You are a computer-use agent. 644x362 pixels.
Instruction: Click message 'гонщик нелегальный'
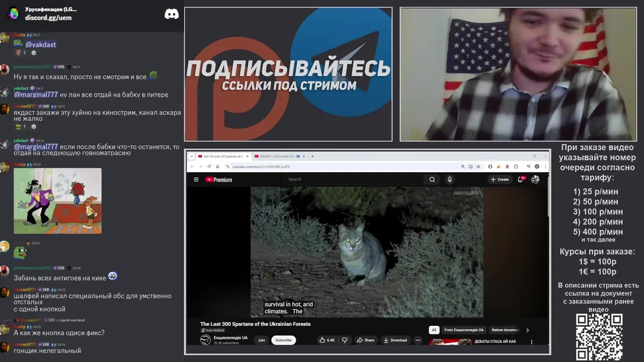click(x=47, y=351)
